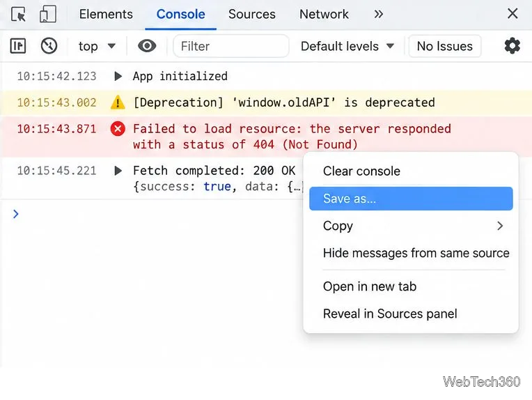Toggle the live expression eye icon

pos(147,46)
